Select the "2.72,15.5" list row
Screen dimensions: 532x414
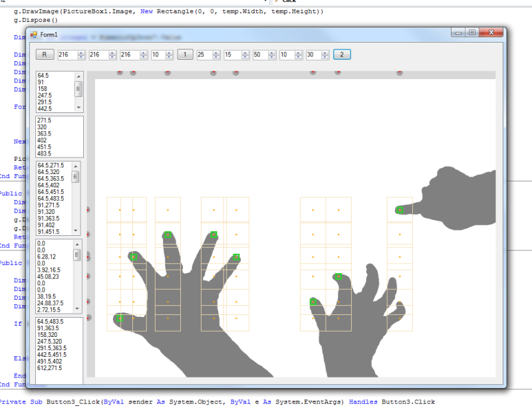49,310
